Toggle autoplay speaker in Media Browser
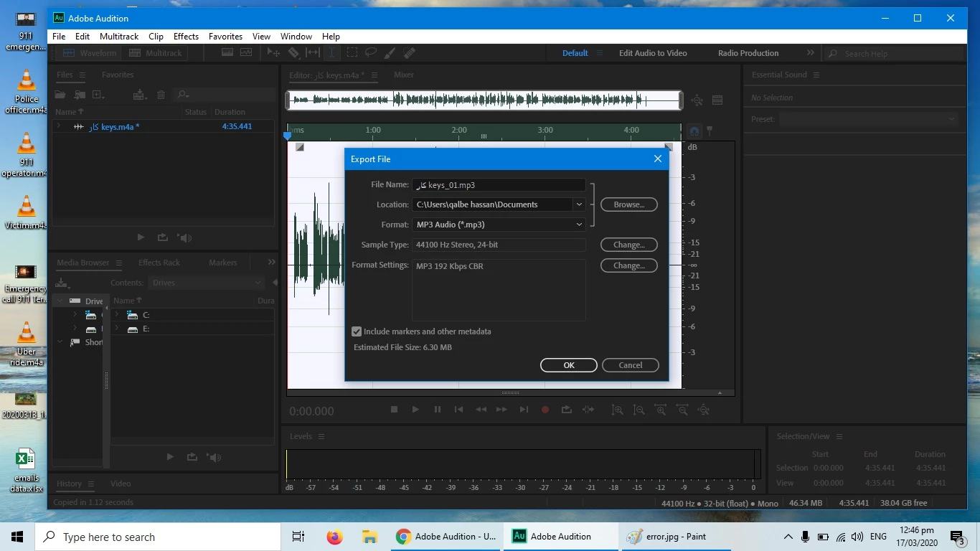Viewport: 980px width, 551px height. [x=215, y=457]
